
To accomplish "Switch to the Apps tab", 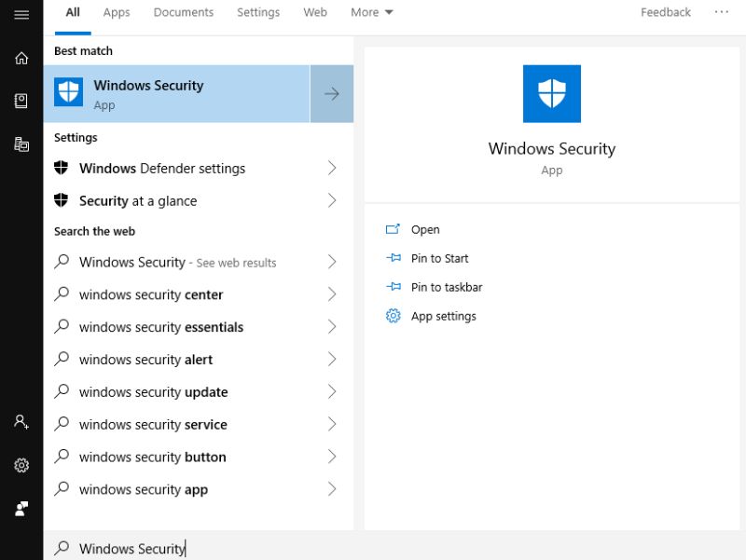I will (117, 12).
